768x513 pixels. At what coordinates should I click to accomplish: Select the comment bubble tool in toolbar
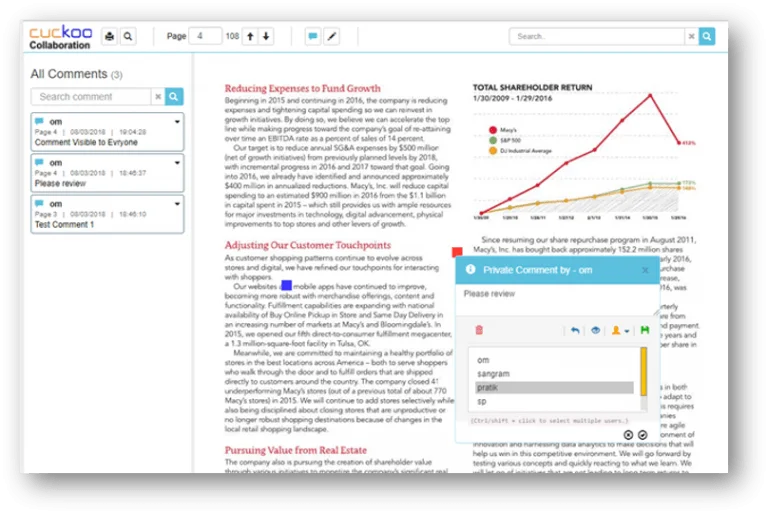click(x=313, y=36)
